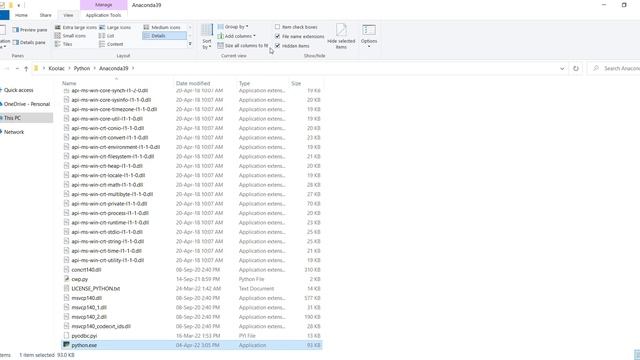
Task: Click Size all columns to fit
Action: pos(243,46)
